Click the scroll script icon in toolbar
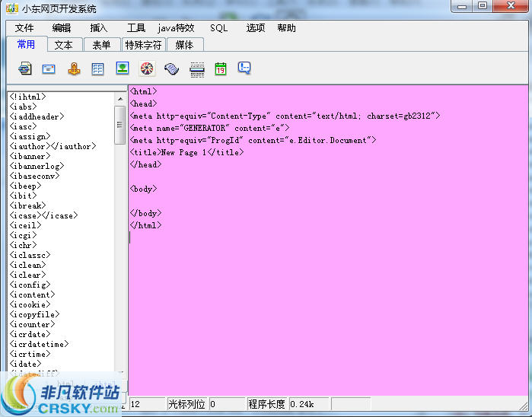This screenshot has width=532, height=417. (x=172, y=69)
